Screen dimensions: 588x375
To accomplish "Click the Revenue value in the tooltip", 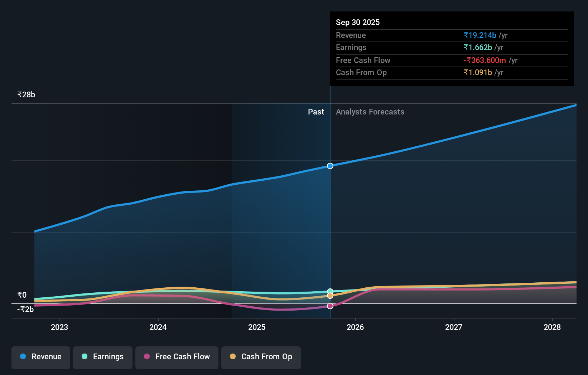I will point(480,35).
